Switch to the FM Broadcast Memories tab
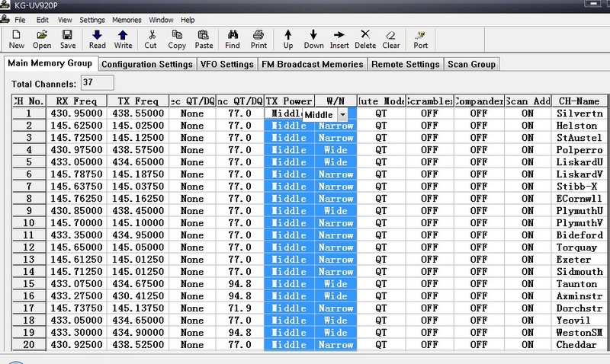Screen dimensions: 610x364 (313, 65)
